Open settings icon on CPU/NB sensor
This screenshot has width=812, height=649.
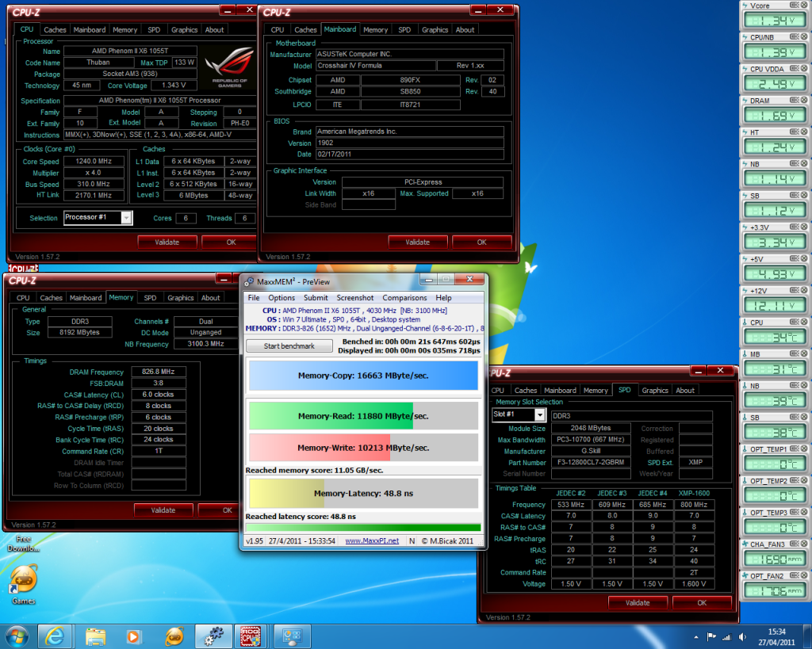[x=795, y=36]
